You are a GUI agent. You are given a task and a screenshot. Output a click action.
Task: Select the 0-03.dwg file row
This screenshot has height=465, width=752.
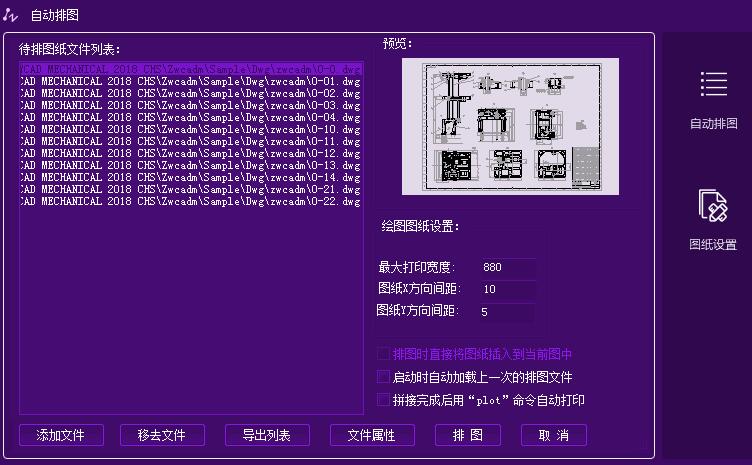coord(191,105)
